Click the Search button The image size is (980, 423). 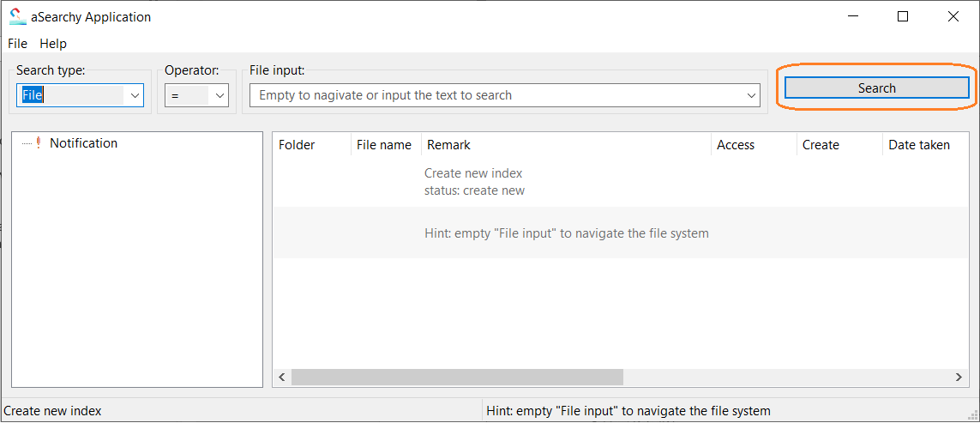[877, 88]
